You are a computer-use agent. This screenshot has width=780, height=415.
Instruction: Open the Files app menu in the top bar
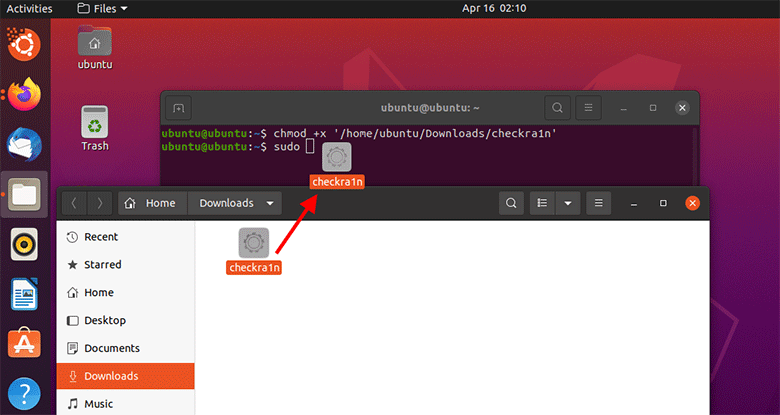pyautogui.click(x=103, y=8)
